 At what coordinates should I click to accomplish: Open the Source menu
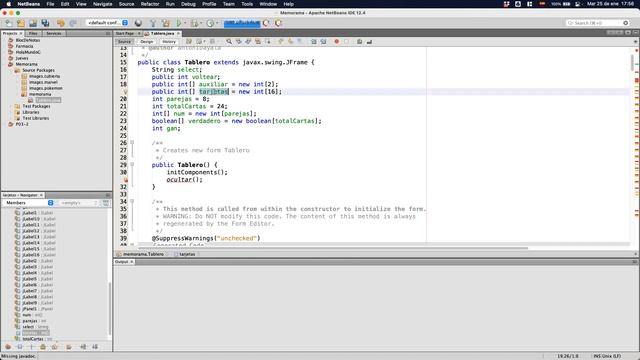pyautogui.click(x=126, y=4)
